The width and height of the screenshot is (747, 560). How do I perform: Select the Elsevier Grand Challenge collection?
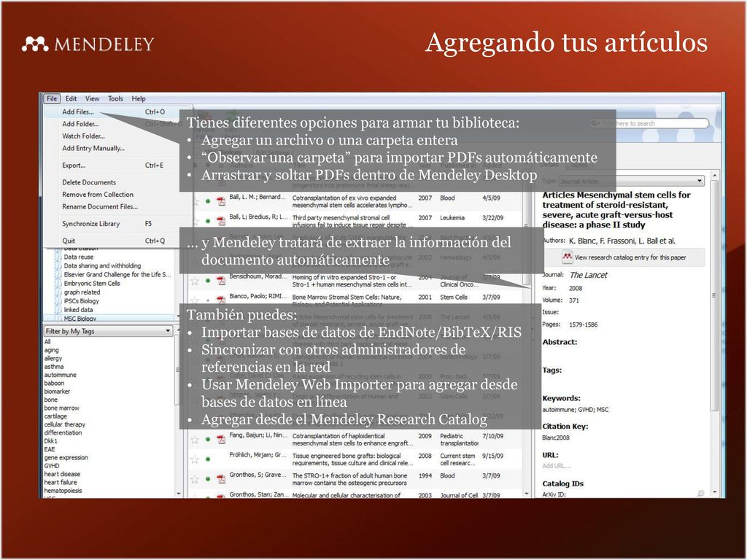coord(117,275)
